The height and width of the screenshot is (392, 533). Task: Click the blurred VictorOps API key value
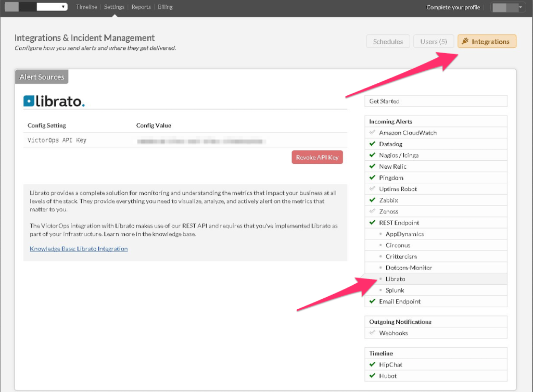[201, 141]
